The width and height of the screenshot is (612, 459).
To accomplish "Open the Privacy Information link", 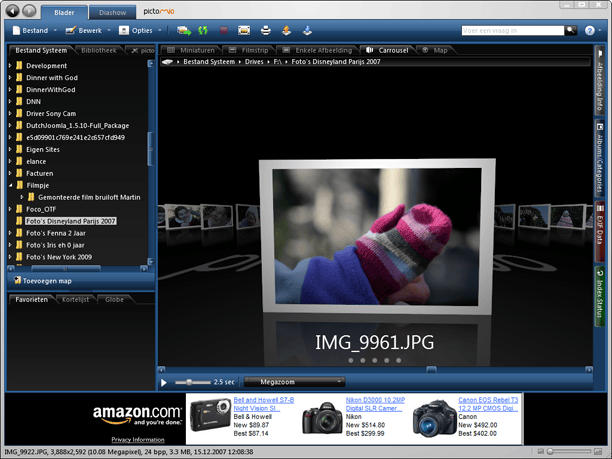I will [138, 439].
